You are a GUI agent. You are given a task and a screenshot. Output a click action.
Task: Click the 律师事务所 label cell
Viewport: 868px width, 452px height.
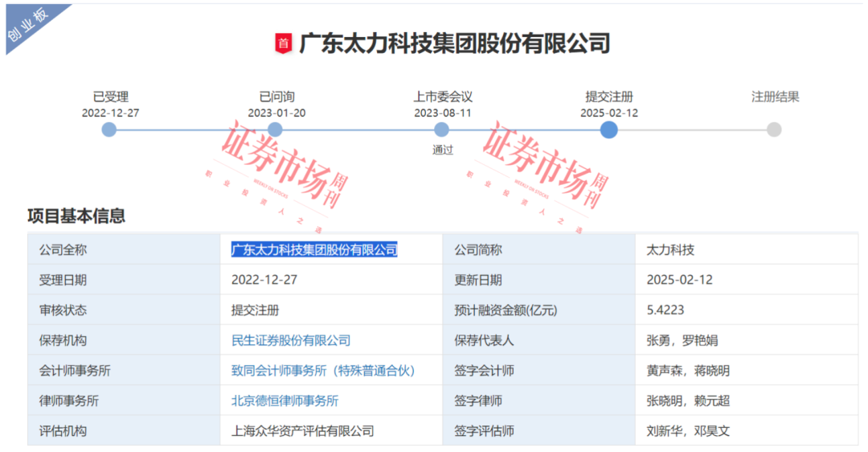[x=124, y=401]
